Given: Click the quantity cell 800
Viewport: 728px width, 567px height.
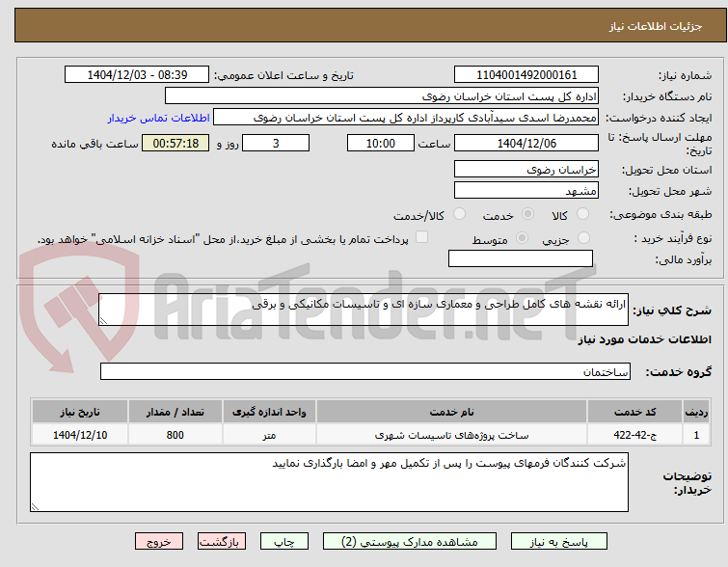Looking at the screenshot, I should tap(175, 435).
